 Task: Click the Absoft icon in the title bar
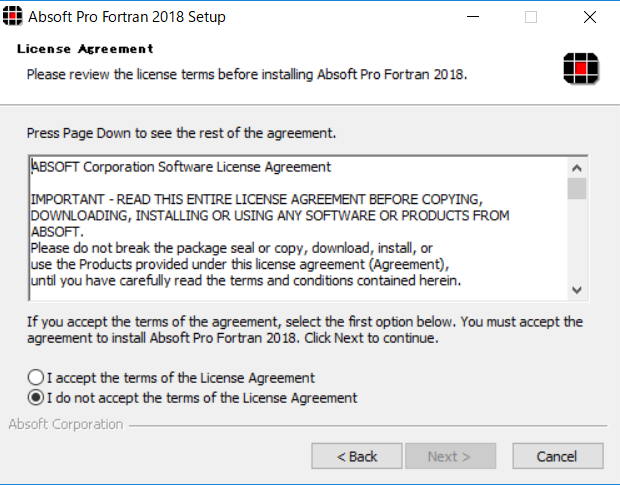[x=12, y=17]
